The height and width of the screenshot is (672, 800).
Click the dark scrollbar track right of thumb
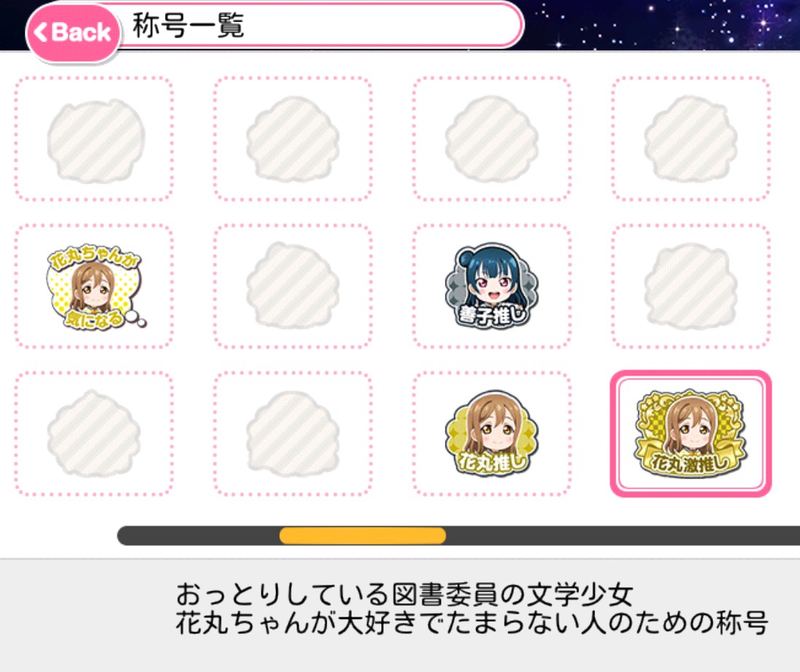tap(622, 536)
